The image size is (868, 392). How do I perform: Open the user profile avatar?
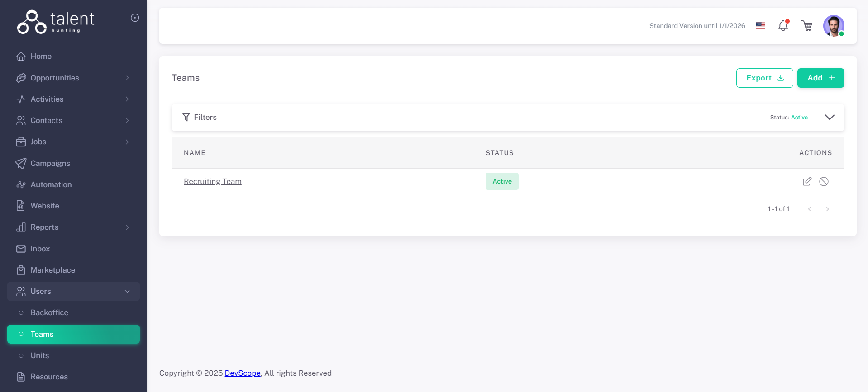tap(833, 26)
